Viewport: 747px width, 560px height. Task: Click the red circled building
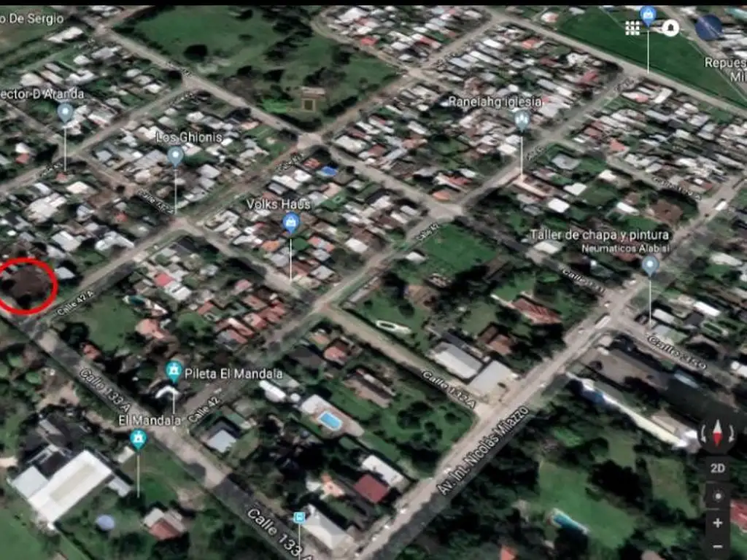pyautogui.click(x=28, y=286)
